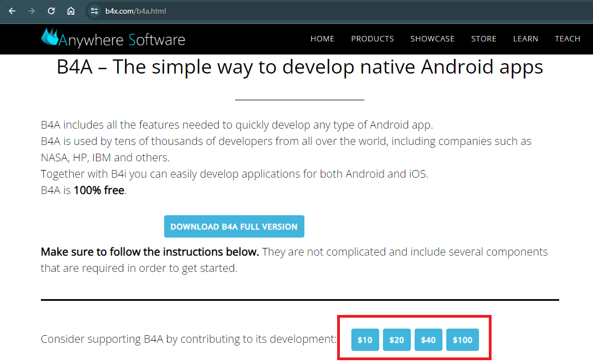593x364 pixels.
Task: Contribute $10 to B4A development
Action: click(365, 340)
